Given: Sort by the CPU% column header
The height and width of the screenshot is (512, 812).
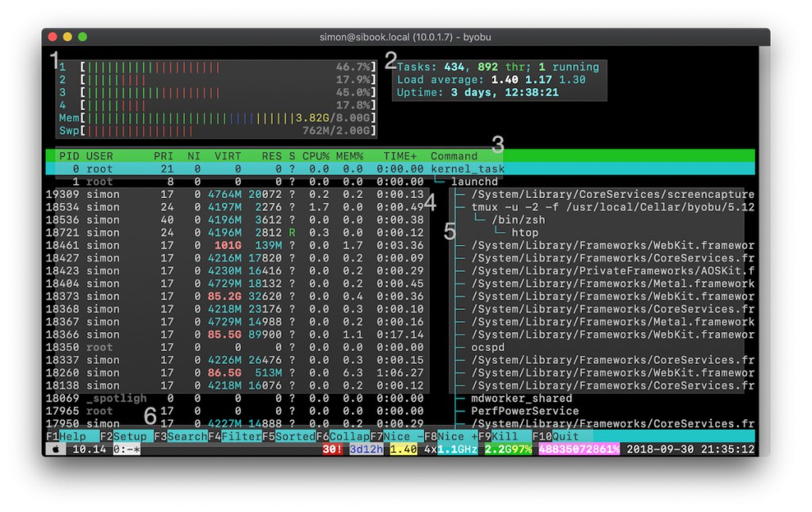Looking at the screenshot, I should point(316,156).
